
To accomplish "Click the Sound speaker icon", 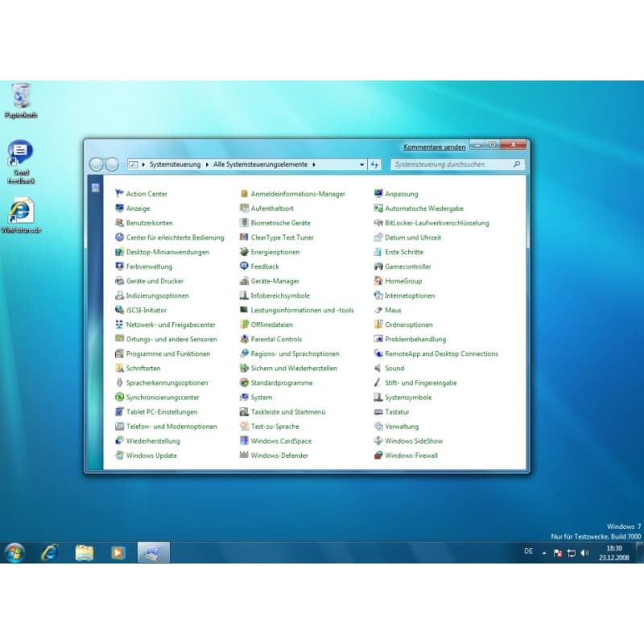I will click(378, 368).
